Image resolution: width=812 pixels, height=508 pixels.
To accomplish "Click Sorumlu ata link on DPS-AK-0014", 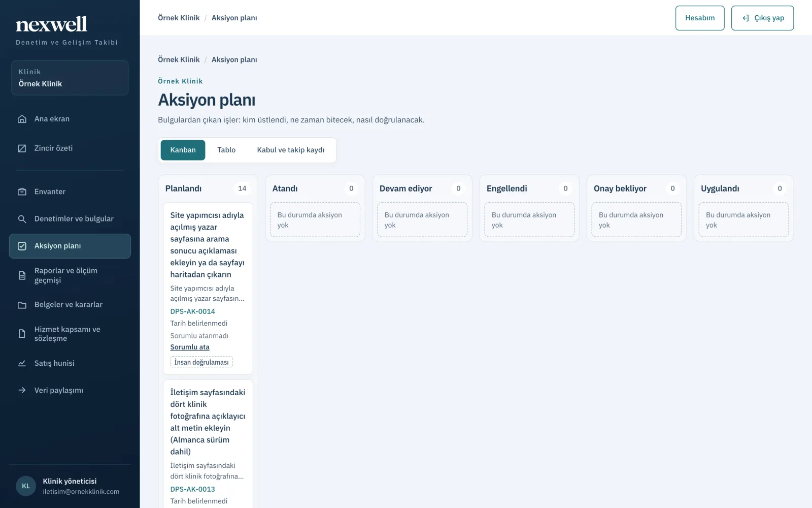I will pos(190,347).
